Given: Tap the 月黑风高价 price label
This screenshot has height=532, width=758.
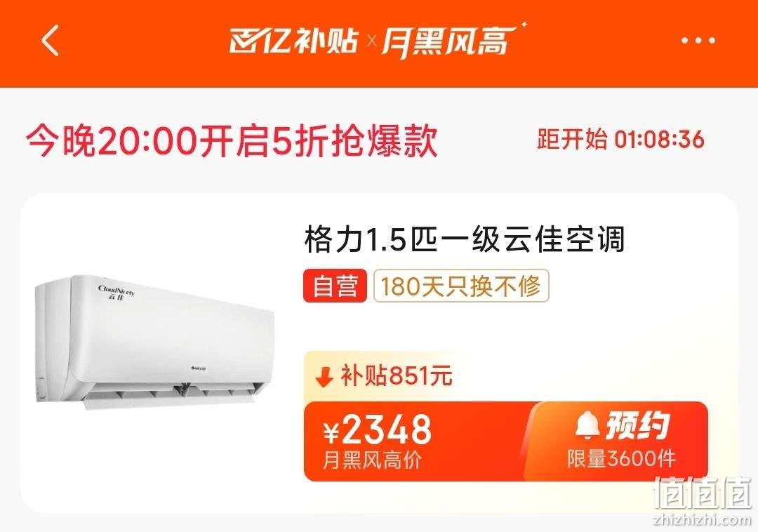Looking at the screenshot, I should tap(372, 460).
